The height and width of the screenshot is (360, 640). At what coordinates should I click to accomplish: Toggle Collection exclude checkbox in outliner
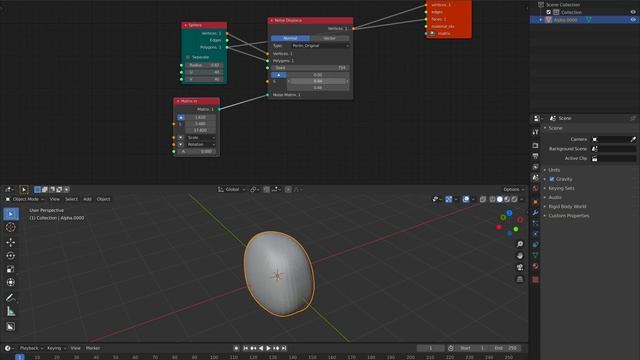pos(549,12)
